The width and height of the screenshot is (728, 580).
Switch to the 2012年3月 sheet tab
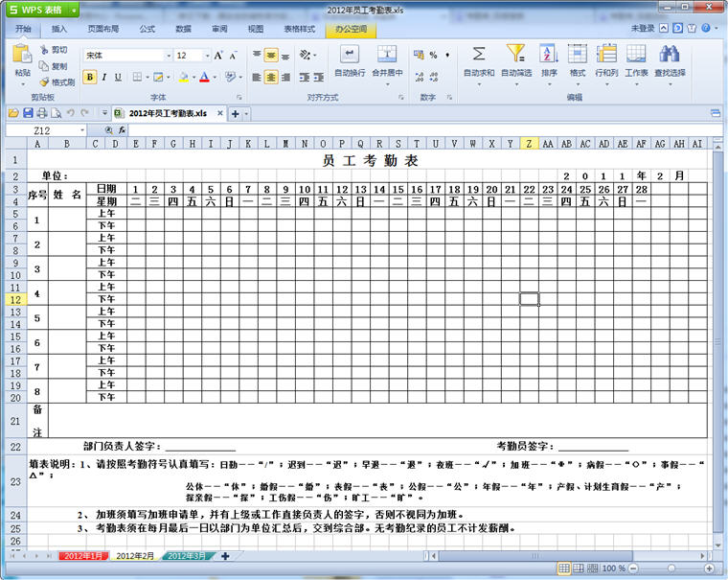(188, 556)
